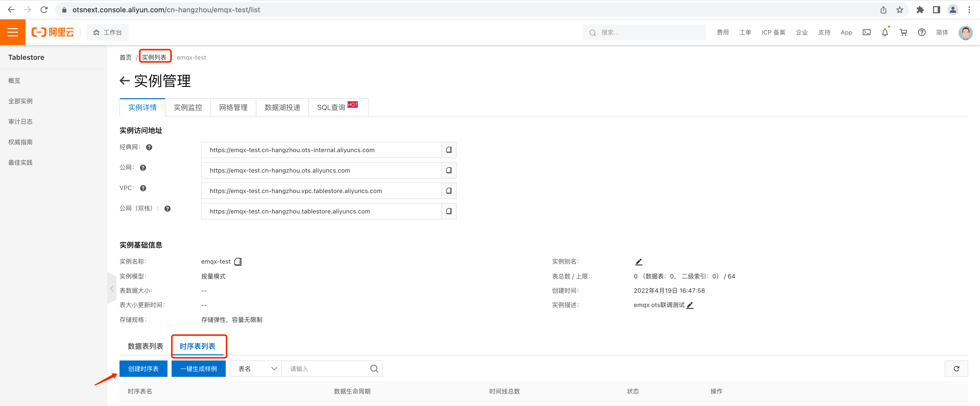Open the user avatar menu
Image resolution: width=980 pixels, height=406 pixels.
(x=965, y=32)
